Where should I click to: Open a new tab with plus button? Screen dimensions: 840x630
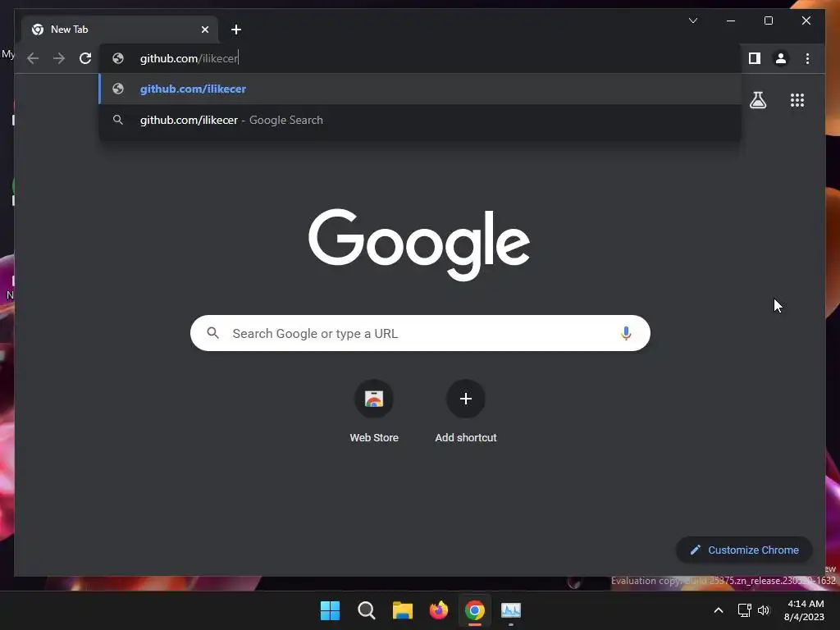(x=235, y=30)
